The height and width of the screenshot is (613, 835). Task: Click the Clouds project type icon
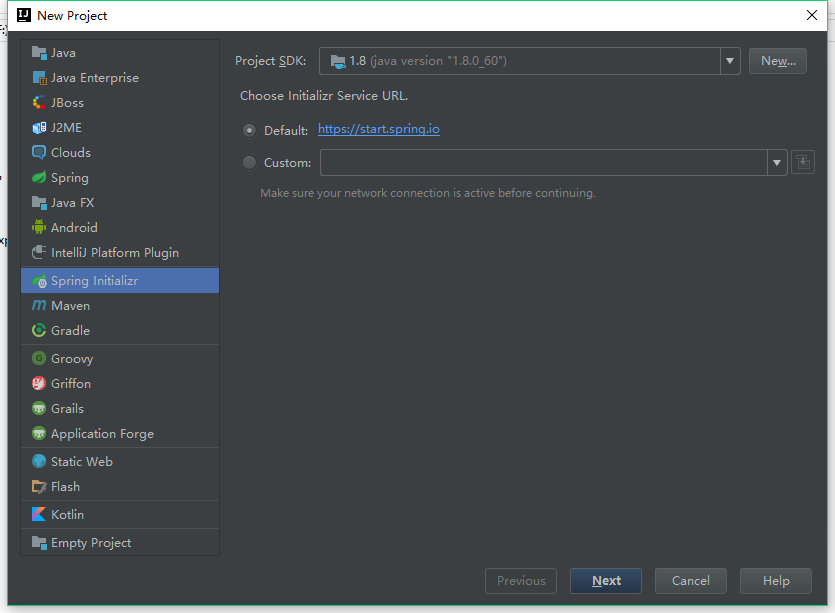coord(39,153)
